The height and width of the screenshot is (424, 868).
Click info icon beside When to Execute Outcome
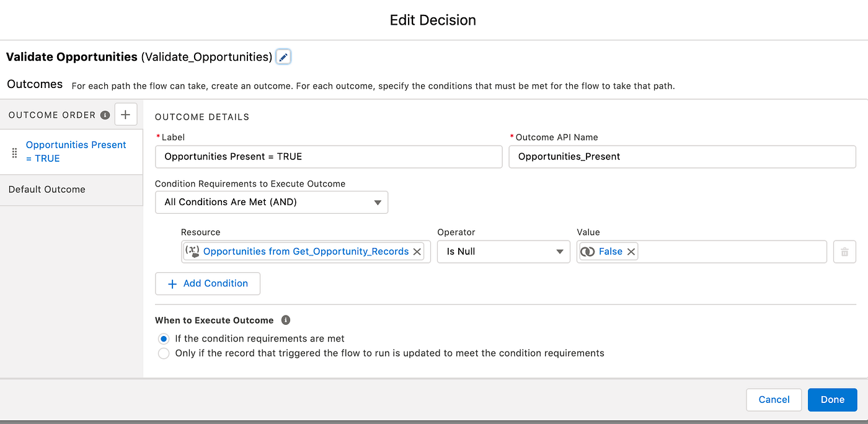click(x=286, y=320)
